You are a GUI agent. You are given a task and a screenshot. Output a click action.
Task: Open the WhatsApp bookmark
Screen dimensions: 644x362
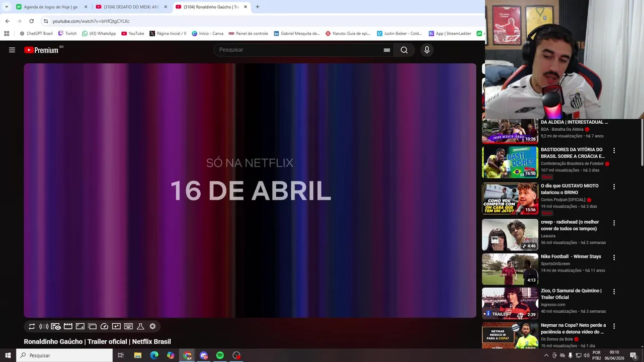click(99, 34)
